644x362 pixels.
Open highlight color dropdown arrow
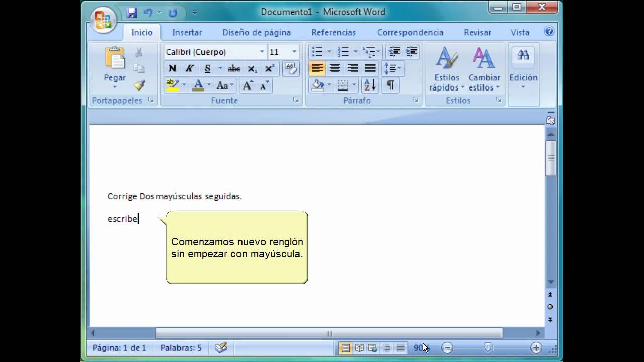pos(184,85)
